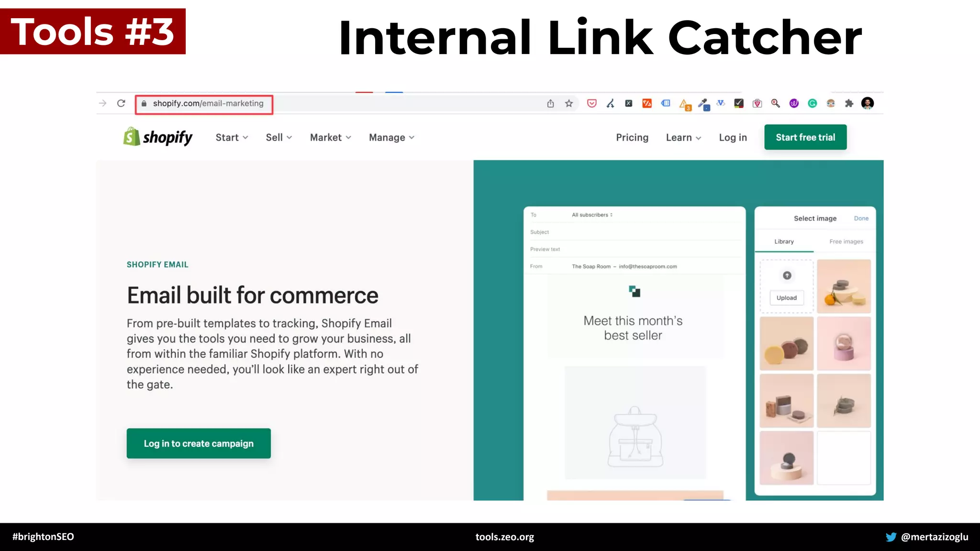Image resolution: width=980 pixels, height=551 pixels.
Task: Click the Shopify logo
Action: 157,137
